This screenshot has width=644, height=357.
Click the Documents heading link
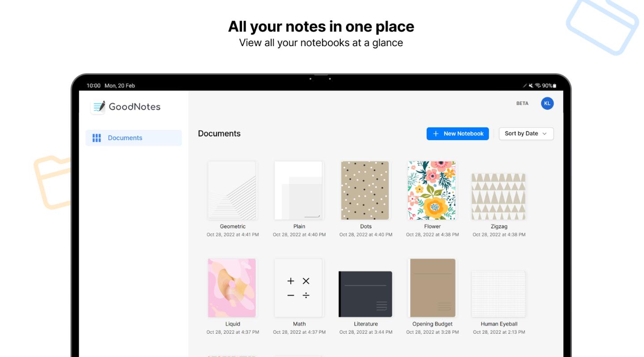(219, 133)
